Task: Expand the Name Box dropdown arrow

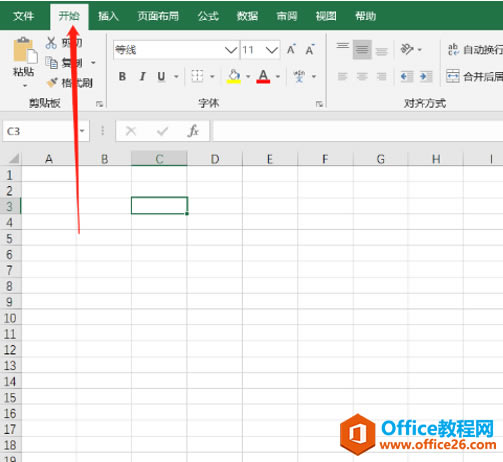Action: 82,131
